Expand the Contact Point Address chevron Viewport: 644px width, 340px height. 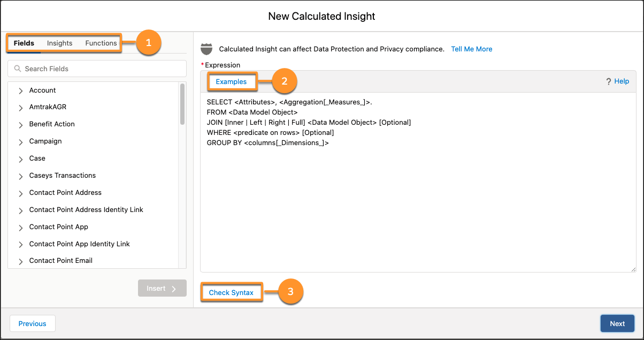[x=21, y=193]
